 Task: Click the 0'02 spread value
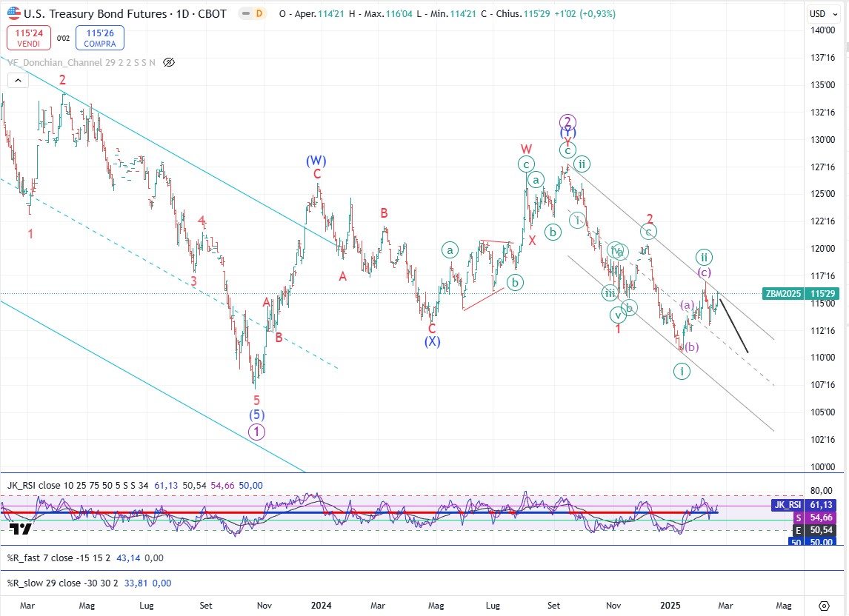point(64,38)
